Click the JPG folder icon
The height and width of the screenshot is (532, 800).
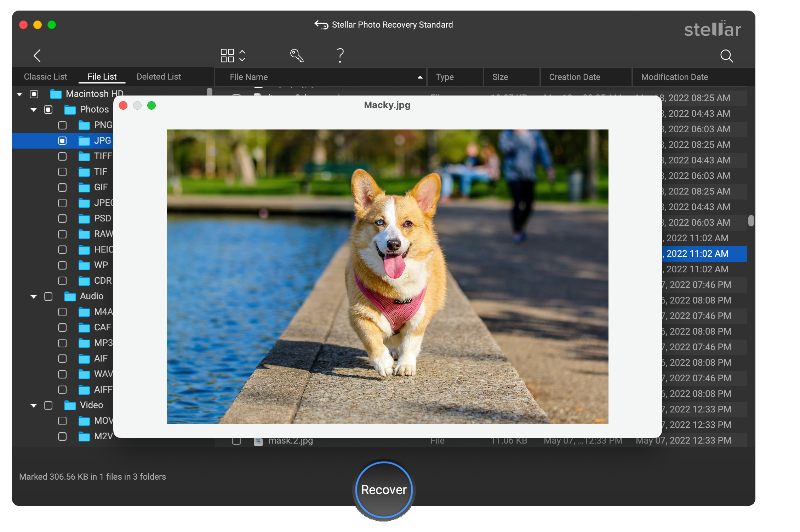[84, 141]
